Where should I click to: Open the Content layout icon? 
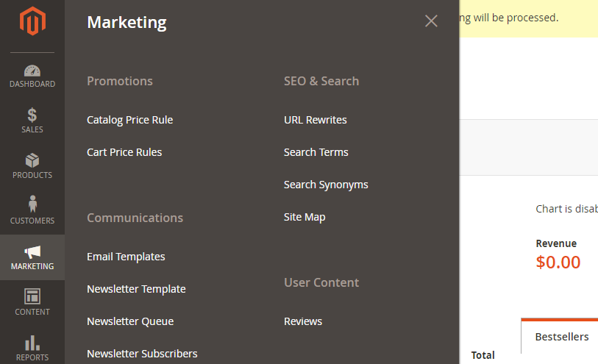pyautogui.click(x=32, y=296)
